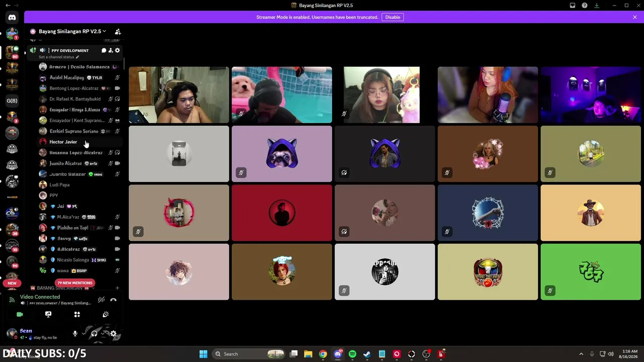Turn off your camera
This screenshot has height=362, width=644.
click(20, 314)
